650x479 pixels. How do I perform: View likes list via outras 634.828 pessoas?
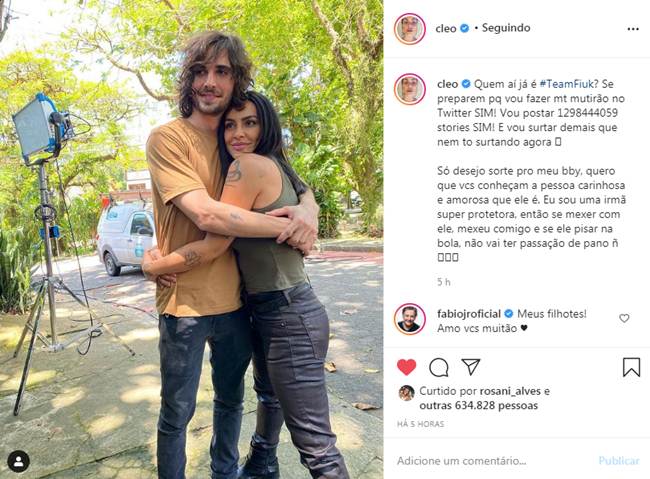[478, 406]
